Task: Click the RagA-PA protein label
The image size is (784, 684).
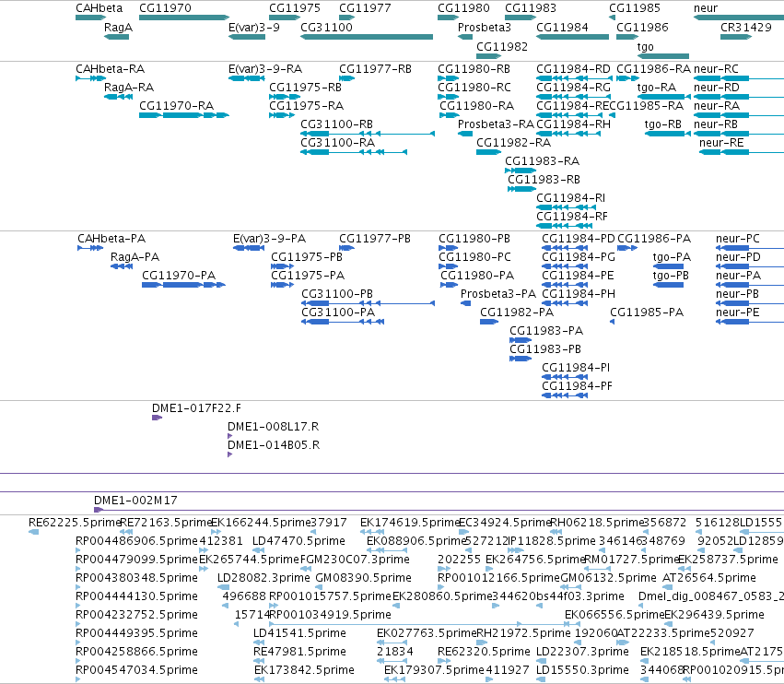Action: 135,257
